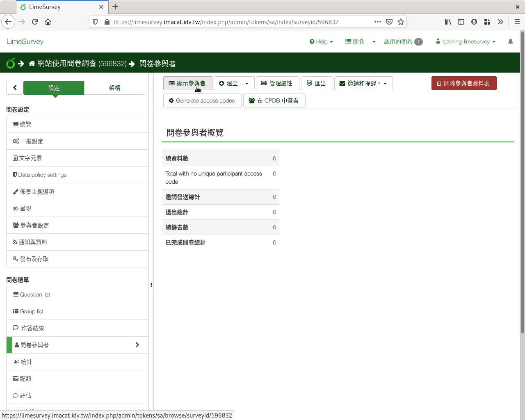Open 發布及存取 in the sidebar
The height and width of the screenshot is (420, 525).
[x=78, y=259]
